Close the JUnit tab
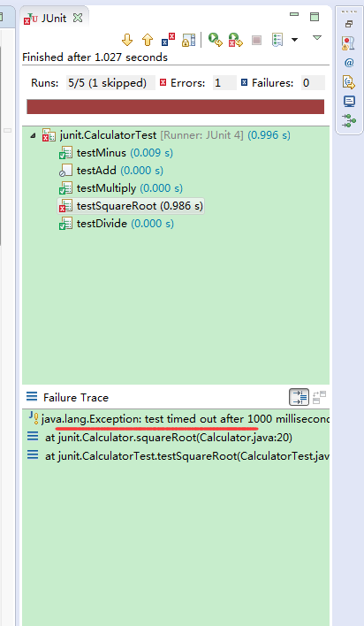The image size is (364, 626). [78, 18]
